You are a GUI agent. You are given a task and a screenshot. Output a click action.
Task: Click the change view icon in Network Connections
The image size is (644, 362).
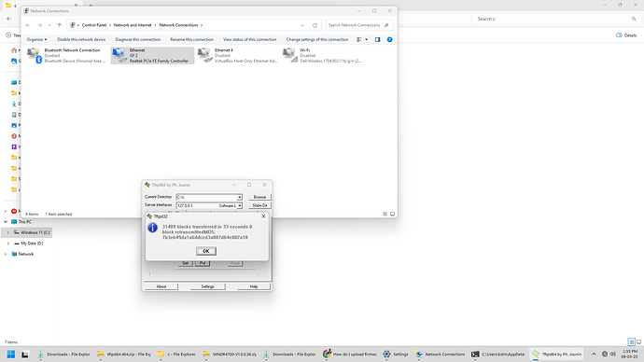(359, 39)
